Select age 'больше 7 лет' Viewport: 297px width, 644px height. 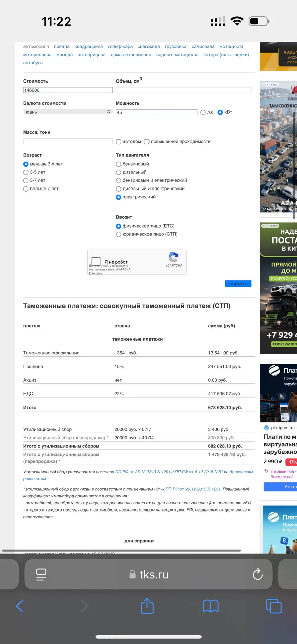[x=26, y=189]
